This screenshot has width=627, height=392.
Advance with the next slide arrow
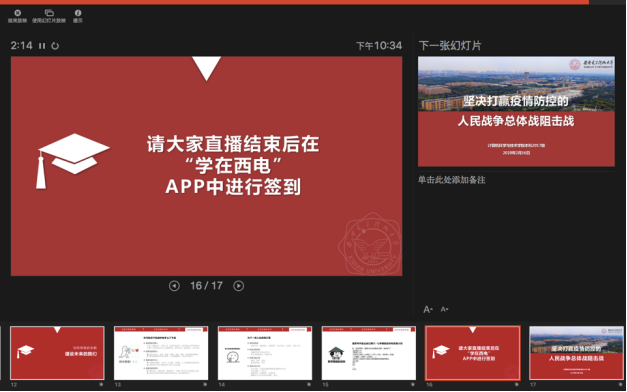[x=239, y=286]
